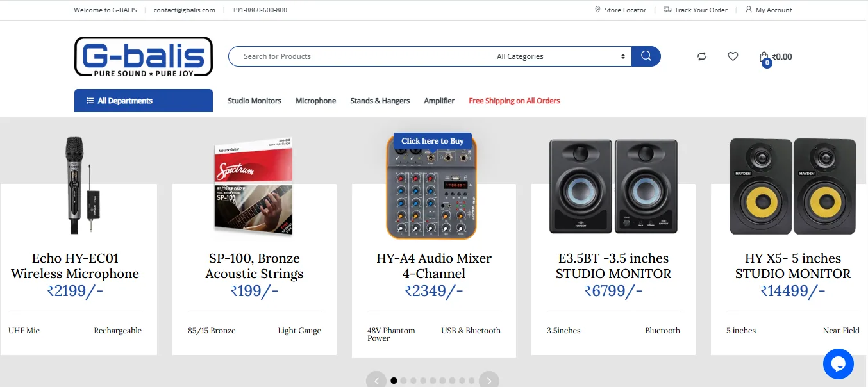Open the shopping cart bag icon
The width and height of the screenshot is (868, 387).
764,58
